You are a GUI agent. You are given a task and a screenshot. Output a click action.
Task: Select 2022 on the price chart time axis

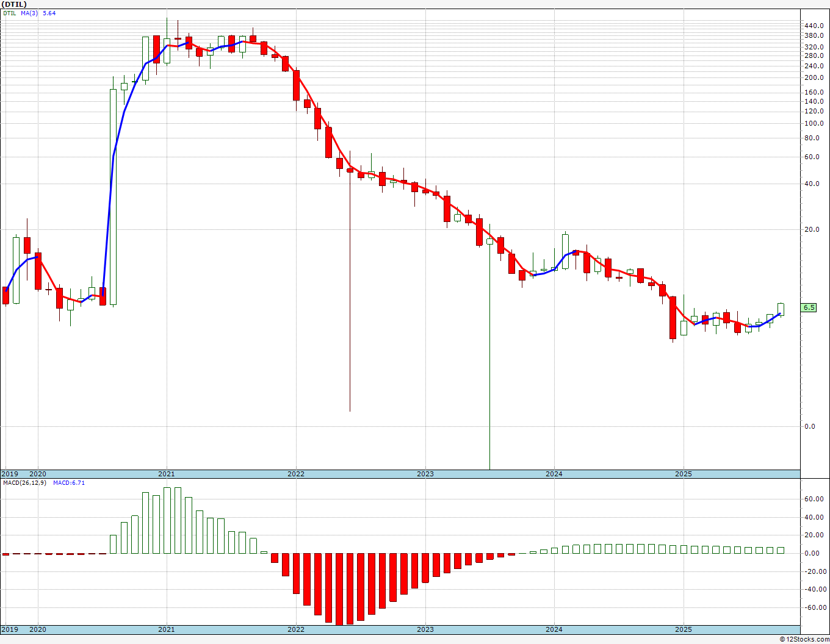tap(296, 474)
